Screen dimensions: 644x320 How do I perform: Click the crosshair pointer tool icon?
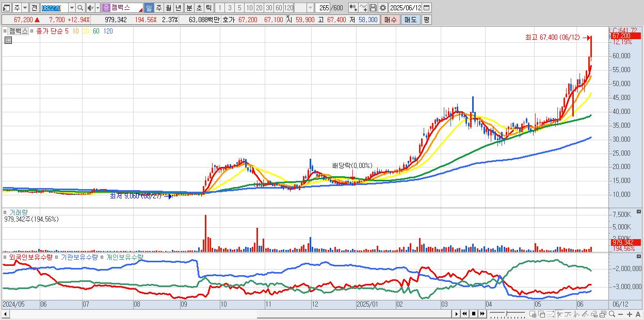point(559,314)
